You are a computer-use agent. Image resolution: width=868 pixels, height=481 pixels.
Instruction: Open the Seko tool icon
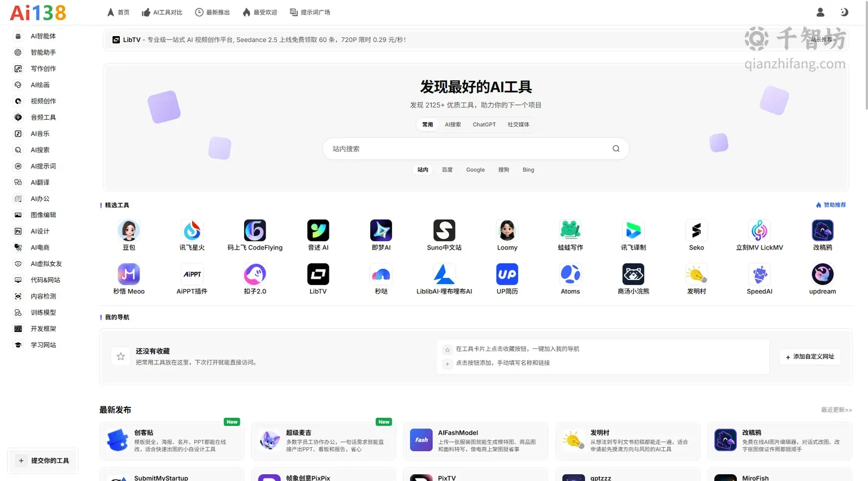(696, 230)
